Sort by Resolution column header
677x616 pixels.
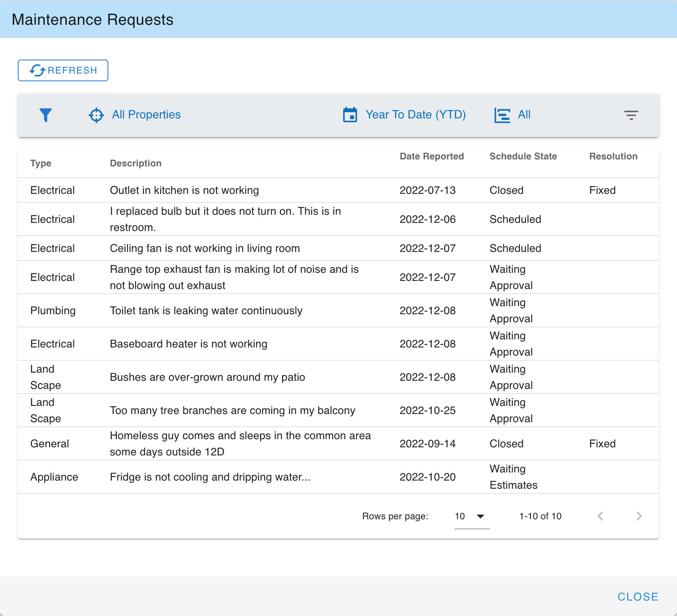coord(613,156)
